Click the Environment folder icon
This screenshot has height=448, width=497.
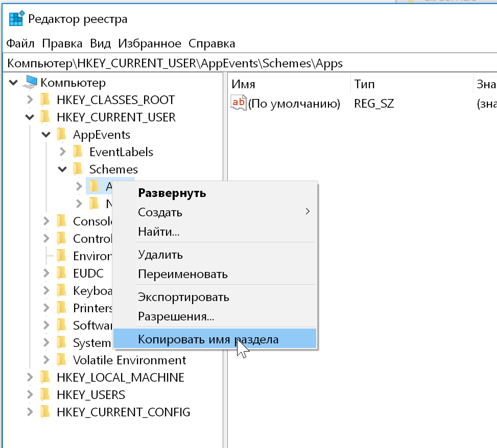click(61, 256)
